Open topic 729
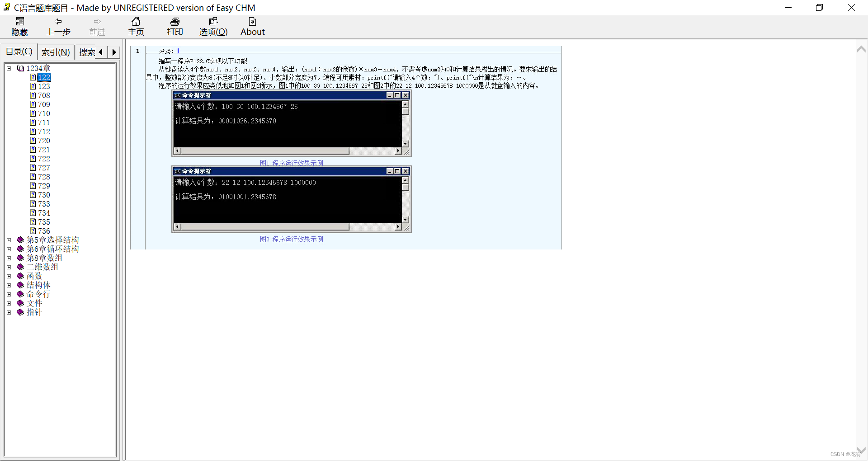This screenshot has width=868, height=461. (x=44, y=186)
